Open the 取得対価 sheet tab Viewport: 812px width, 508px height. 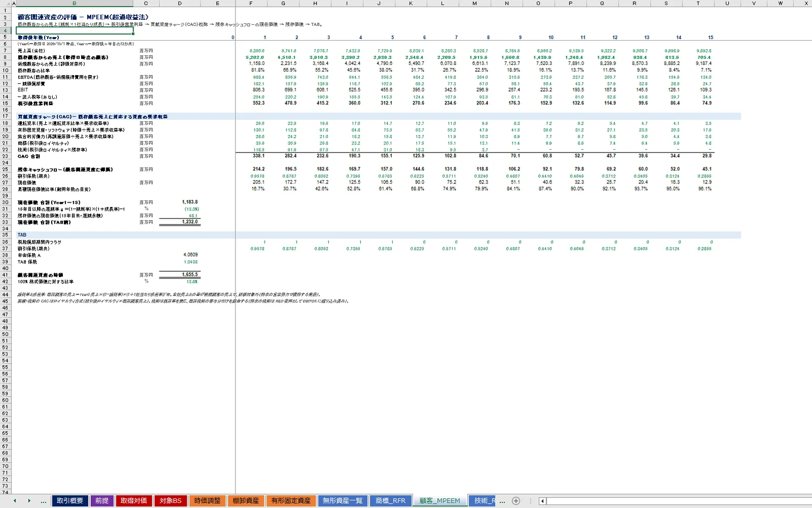[x=134, y=501]
